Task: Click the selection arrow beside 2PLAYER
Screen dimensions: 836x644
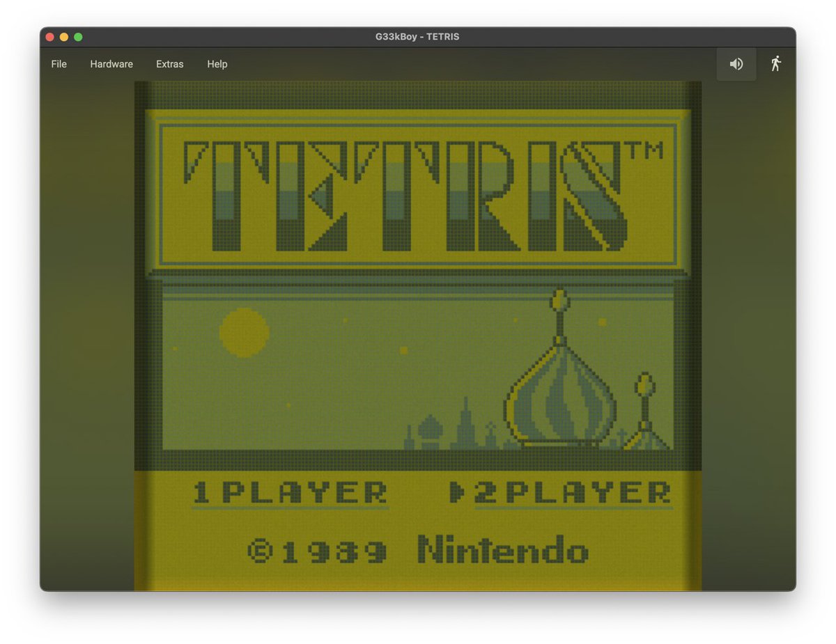Action: tap(457, 492)
